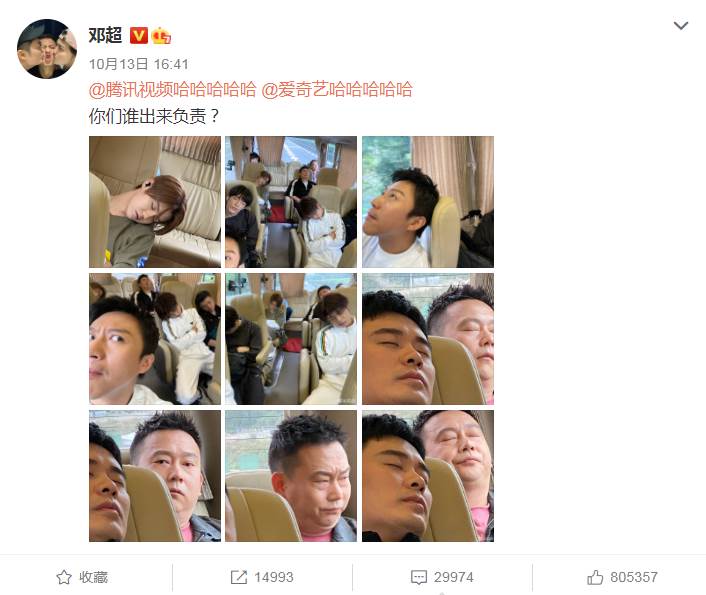
Task: Open center photo in the grid
Action: 291,339
